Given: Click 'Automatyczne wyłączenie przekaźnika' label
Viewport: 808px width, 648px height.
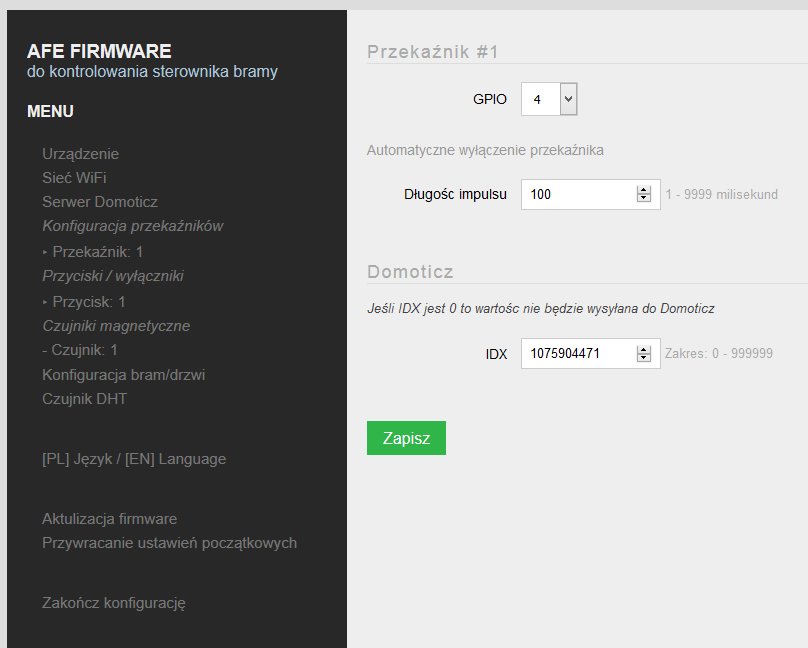Looking at the screenshot, I should tap(485, 150).
